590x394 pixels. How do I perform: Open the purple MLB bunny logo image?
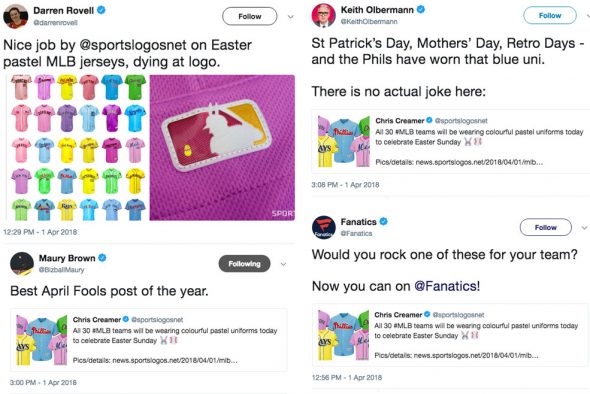tap(222, 147)
